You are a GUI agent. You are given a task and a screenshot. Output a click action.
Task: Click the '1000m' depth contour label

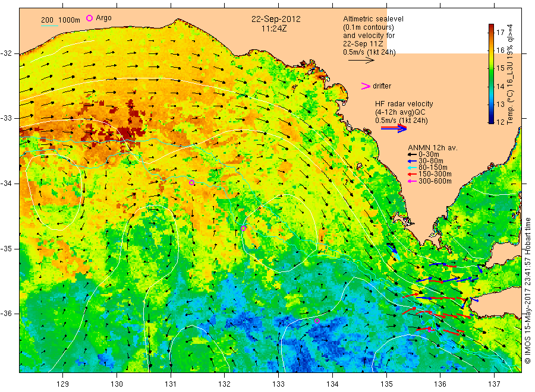pyautogui.click(x=69, y=20)
